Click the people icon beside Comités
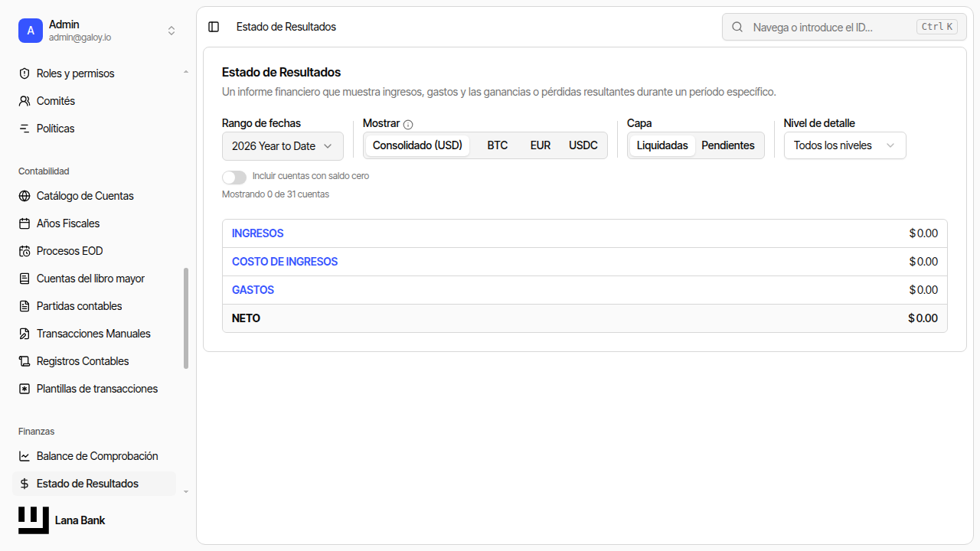Viewport: 980px width, 551px height. [24, 101]
